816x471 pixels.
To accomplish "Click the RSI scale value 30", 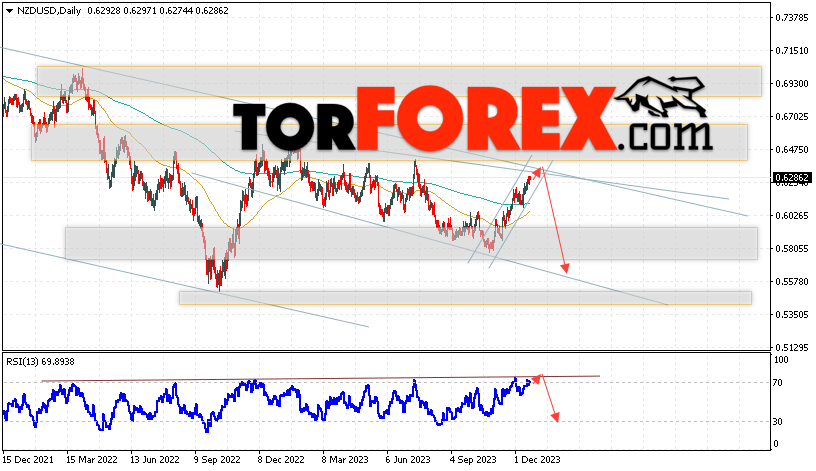I will (777, 422).
